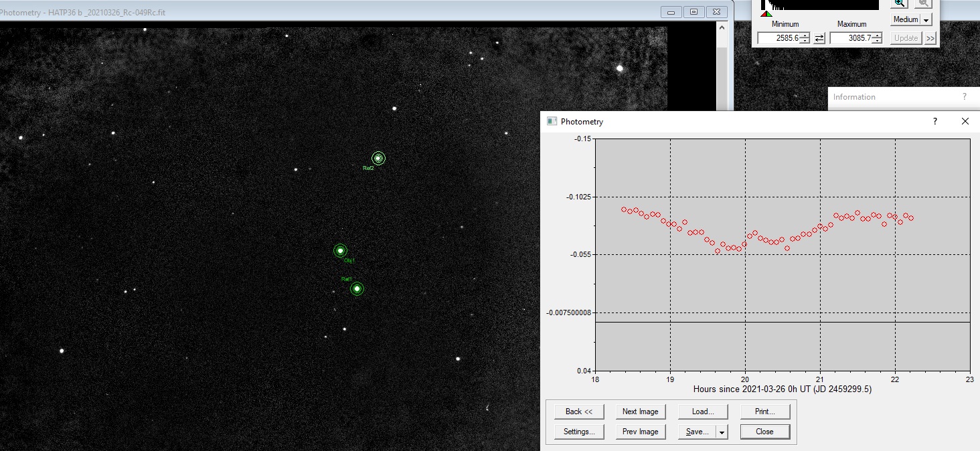Click the Photometry dialog help question mark
Screen dimensions: 980x451
coord(935,121)
